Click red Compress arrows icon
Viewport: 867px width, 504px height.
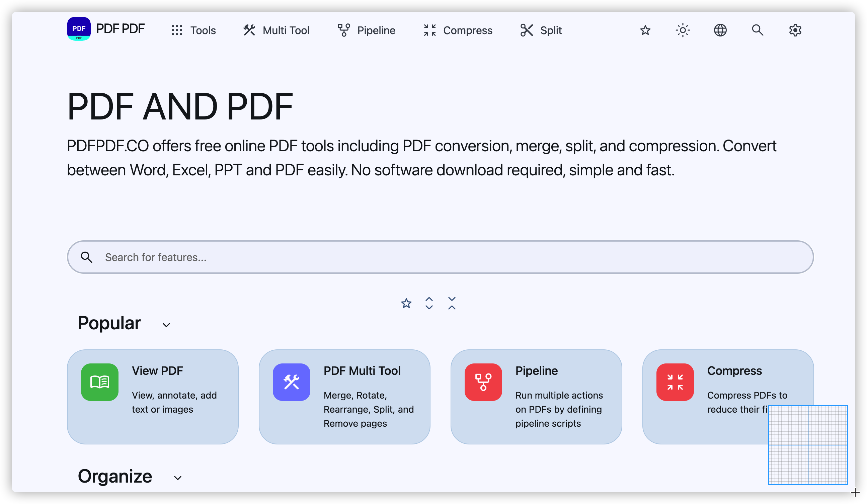tap(675, 382)
